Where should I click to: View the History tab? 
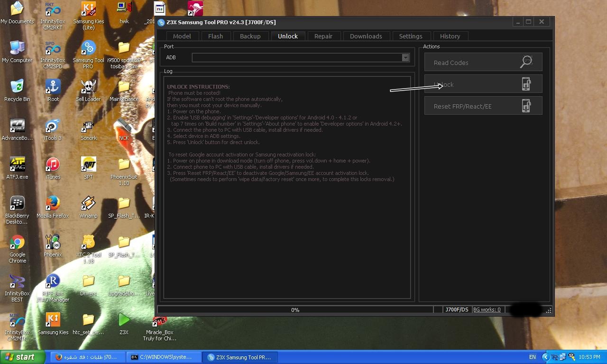[x=450, y=36]
